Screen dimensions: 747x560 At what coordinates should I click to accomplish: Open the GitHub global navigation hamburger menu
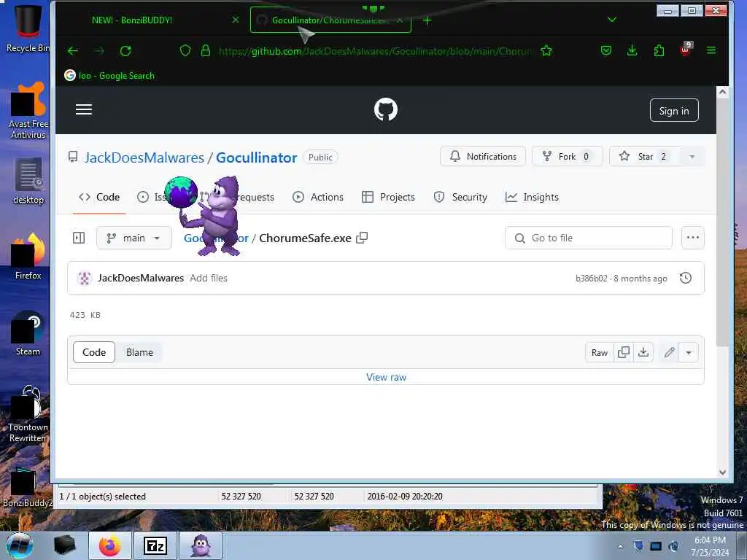click(84, 109)
